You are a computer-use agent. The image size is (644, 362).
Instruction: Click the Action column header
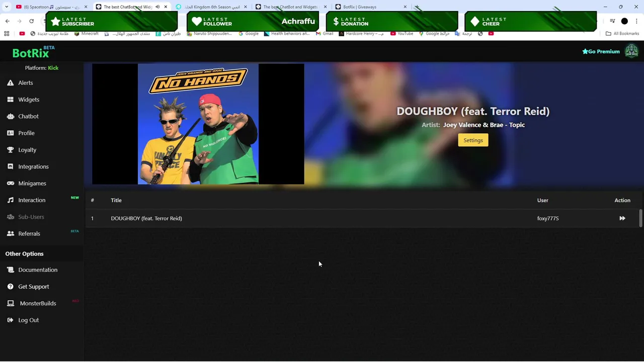[622, 200]
